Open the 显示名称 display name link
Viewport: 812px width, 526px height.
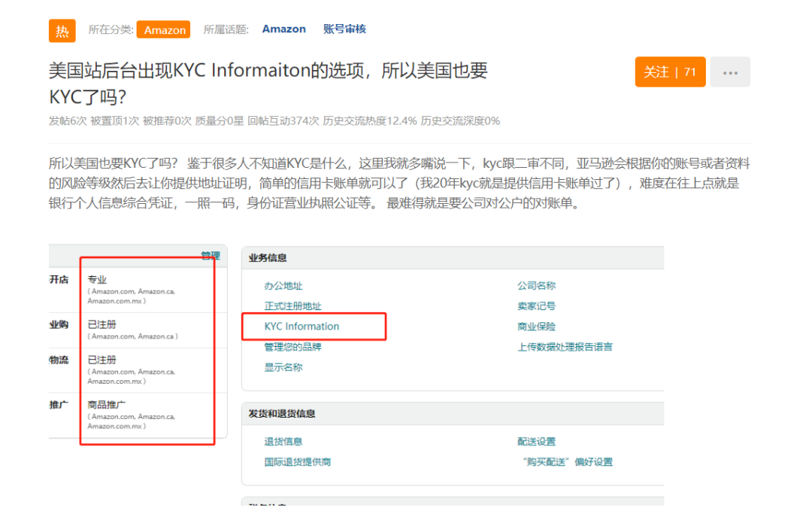pos(283,367)
